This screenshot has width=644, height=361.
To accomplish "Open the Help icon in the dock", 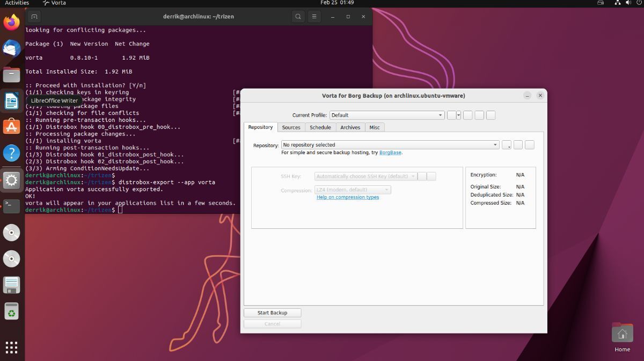I will click(11, 153).
